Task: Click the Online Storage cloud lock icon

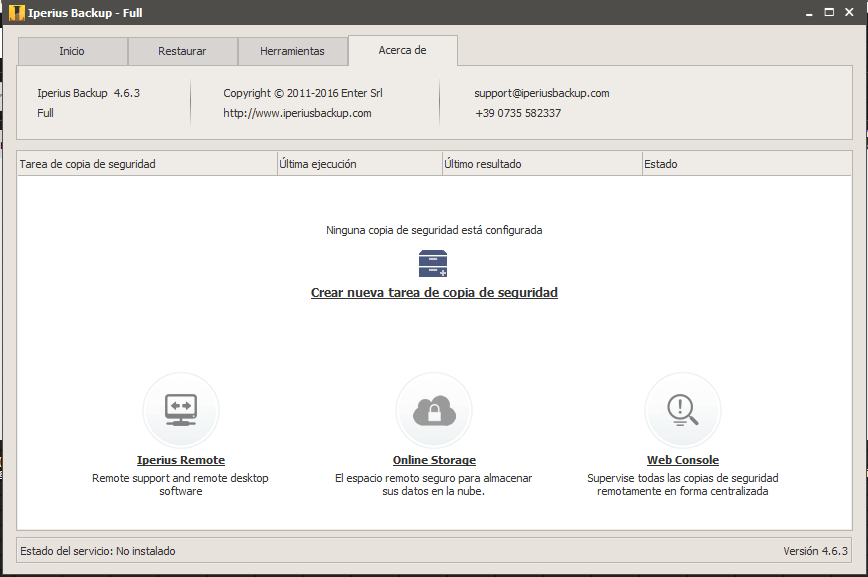Action: (434, 410)
